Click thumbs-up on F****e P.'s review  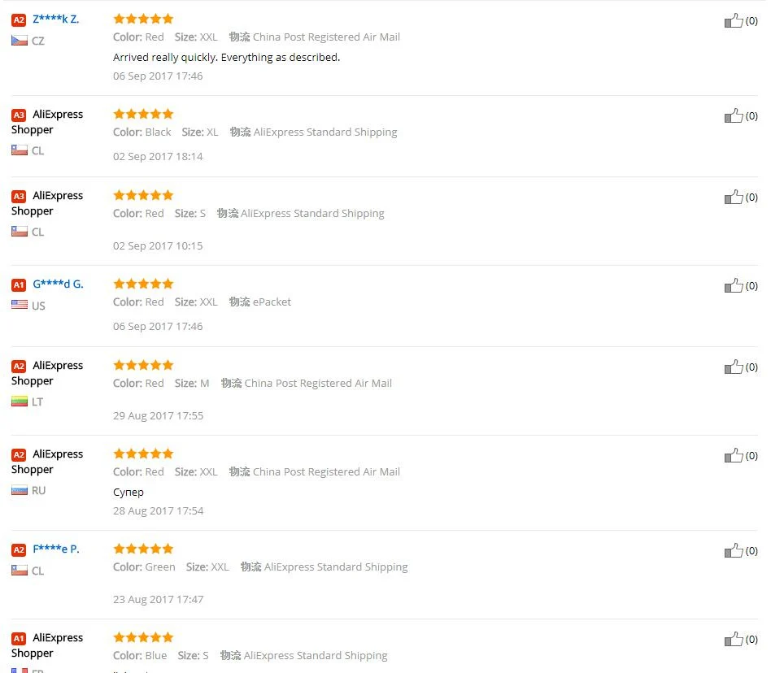point(734,550)
